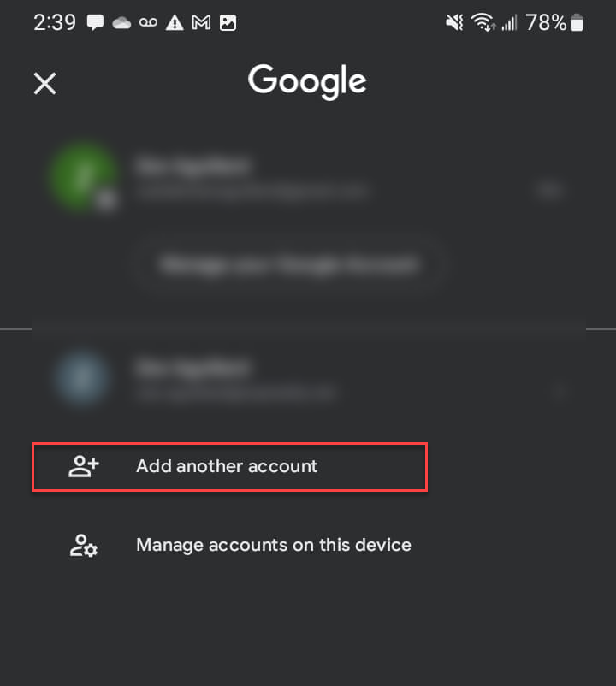This screenshot has height=686, width=616.
Task: Expand the arrow beside the first account
Action: point(550,190)
